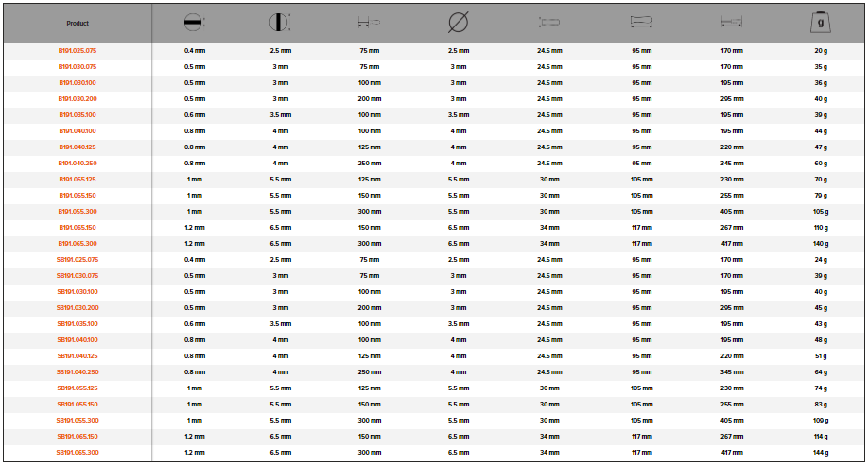Click the handle length header icon
Viewport: 868px width, 466px height.
(x=641, y=23)
